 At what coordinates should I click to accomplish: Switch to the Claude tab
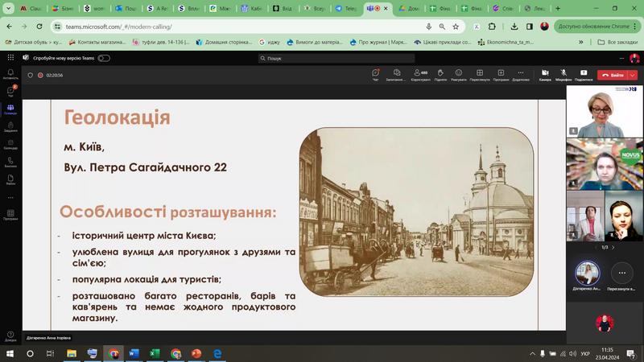[31, 8]
